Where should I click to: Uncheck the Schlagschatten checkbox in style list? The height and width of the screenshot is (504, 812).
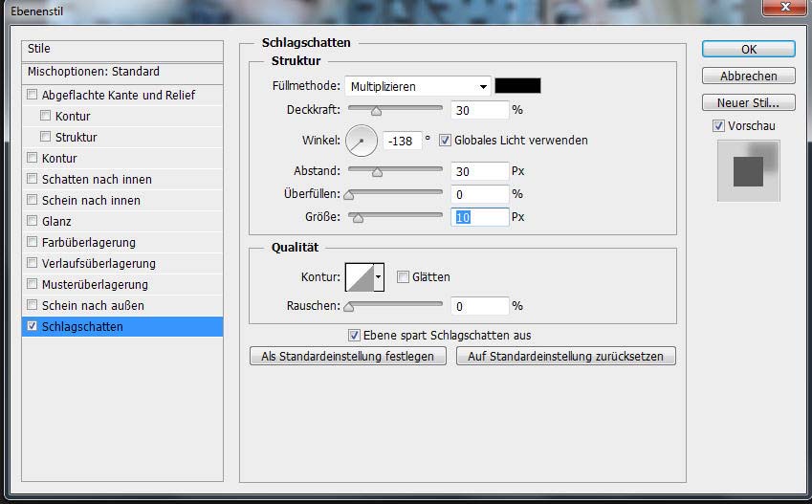pyautogui.click(x=33, y=326)
